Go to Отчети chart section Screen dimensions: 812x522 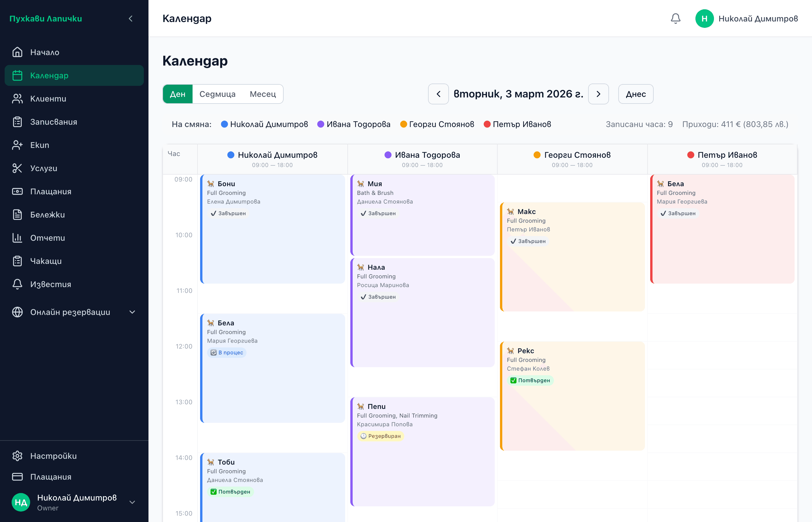coord(47,238)
